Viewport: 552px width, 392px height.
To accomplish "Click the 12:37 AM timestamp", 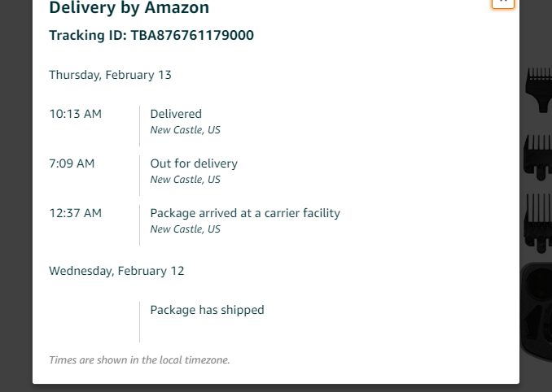I will pyautogui.click(x=76, y=213).
